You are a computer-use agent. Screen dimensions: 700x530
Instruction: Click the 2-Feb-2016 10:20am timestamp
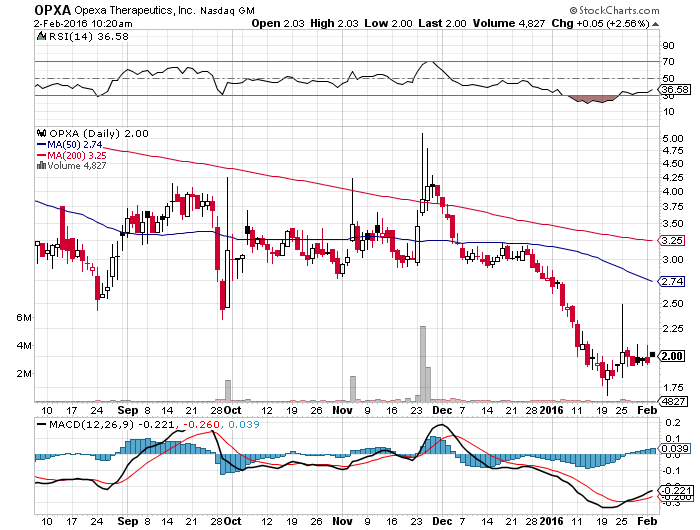[83, 24]
